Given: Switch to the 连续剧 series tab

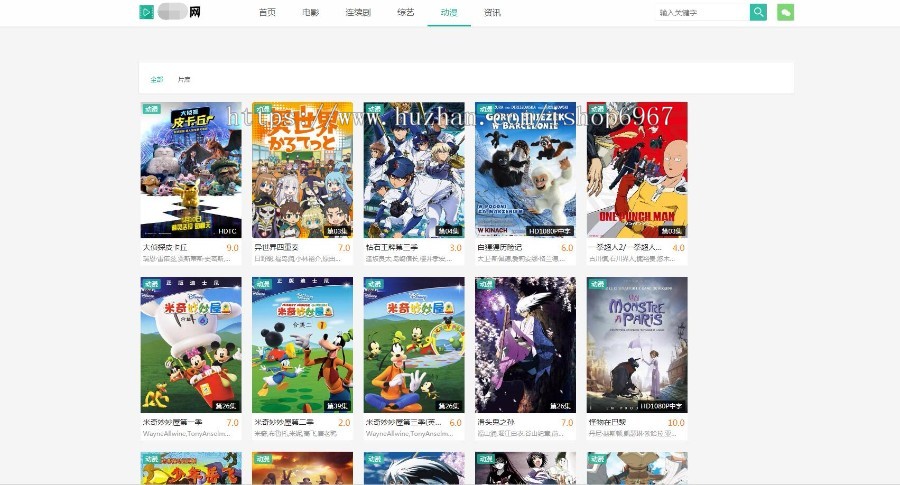Looking at the screenshot, I should point(358,13).
